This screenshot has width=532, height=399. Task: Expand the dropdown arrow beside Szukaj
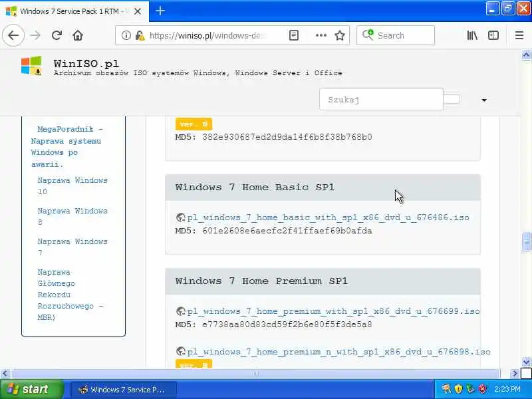coord(484,100)
